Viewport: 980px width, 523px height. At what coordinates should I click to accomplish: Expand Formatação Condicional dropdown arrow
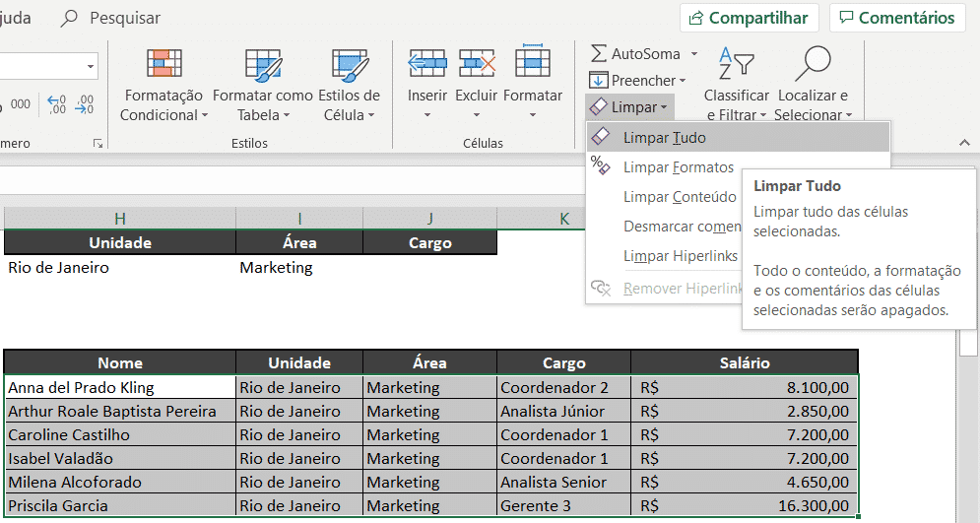205,115
